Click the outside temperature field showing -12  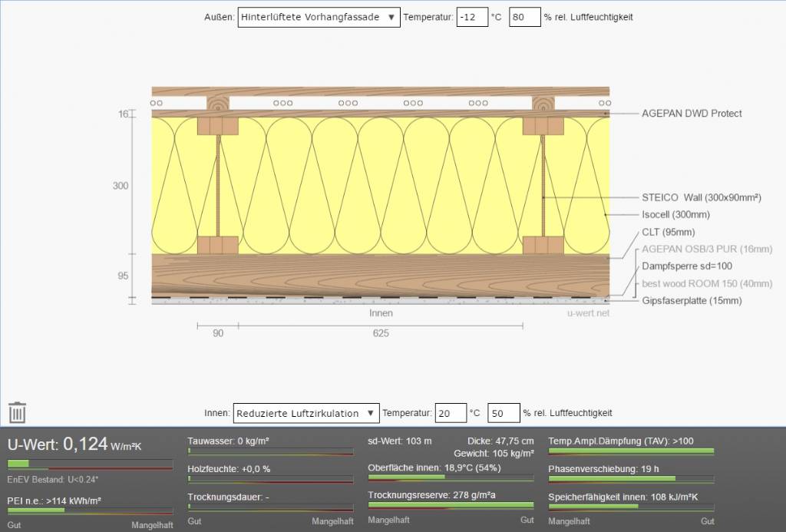[472, 17]
